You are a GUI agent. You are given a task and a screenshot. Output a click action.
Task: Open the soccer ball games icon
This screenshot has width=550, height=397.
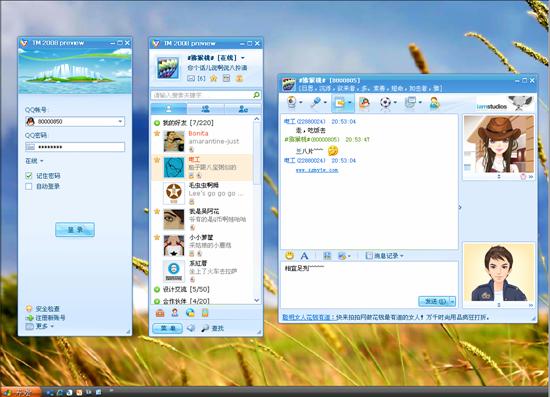coord(385,102)
